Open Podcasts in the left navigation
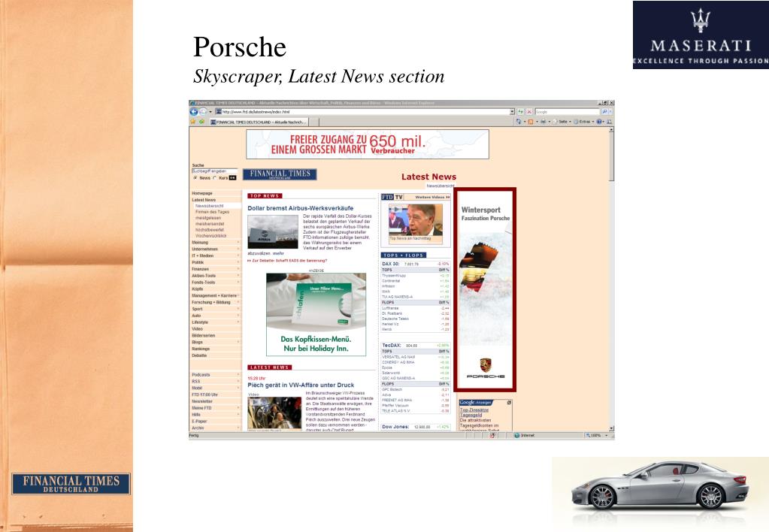 pyautogui.click(x=201, y=375)
